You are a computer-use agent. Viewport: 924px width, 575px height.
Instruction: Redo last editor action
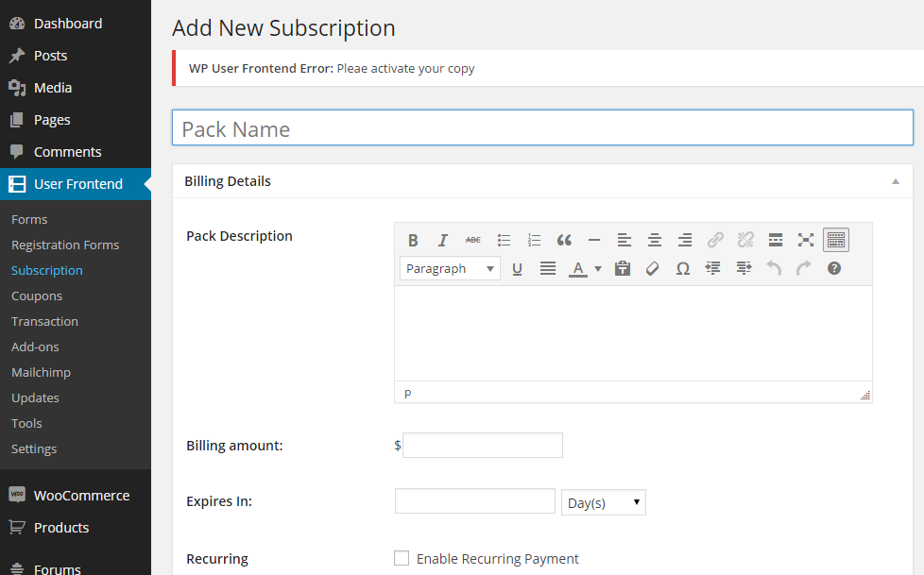tap(804, 269)
